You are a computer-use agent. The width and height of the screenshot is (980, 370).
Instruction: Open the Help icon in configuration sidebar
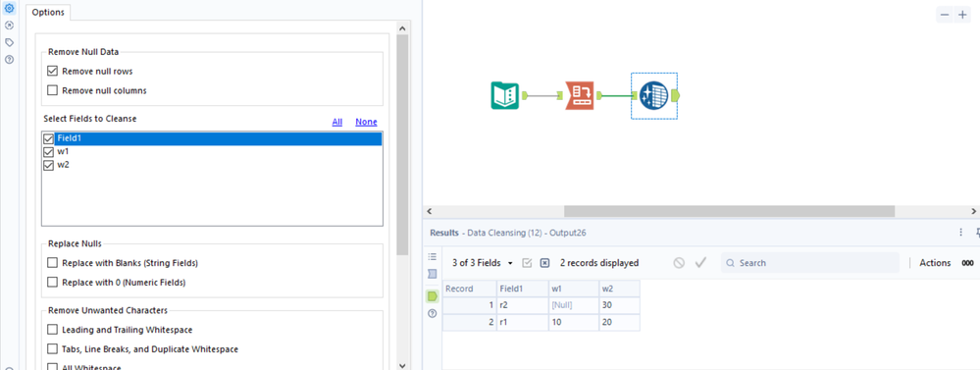tap(10, 59)
